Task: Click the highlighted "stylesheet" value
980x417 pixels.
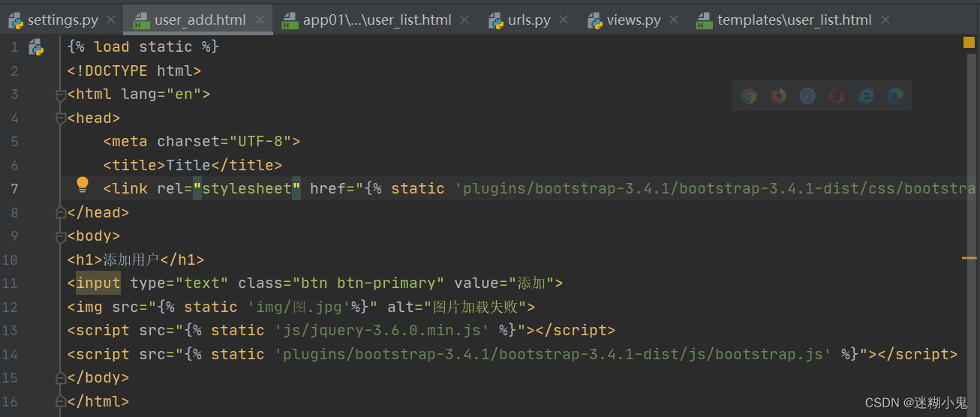Action: (247, 189)
